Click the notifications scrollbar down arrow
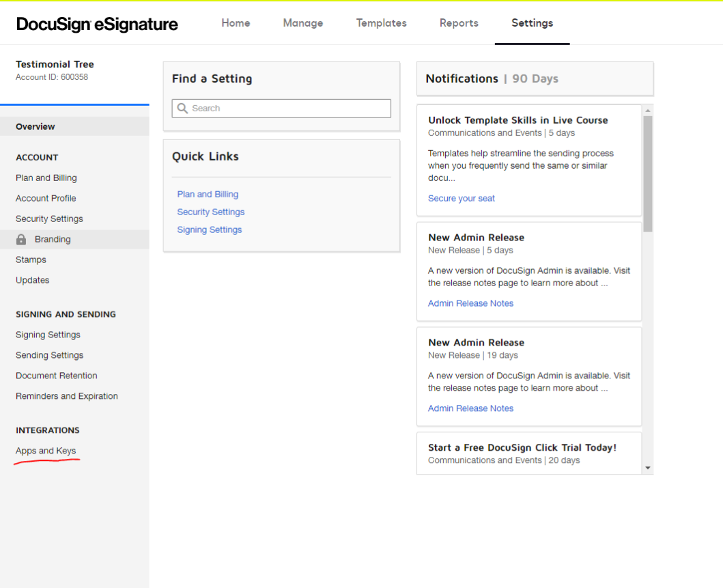This screenshot has width=723, height=588. 648,468
